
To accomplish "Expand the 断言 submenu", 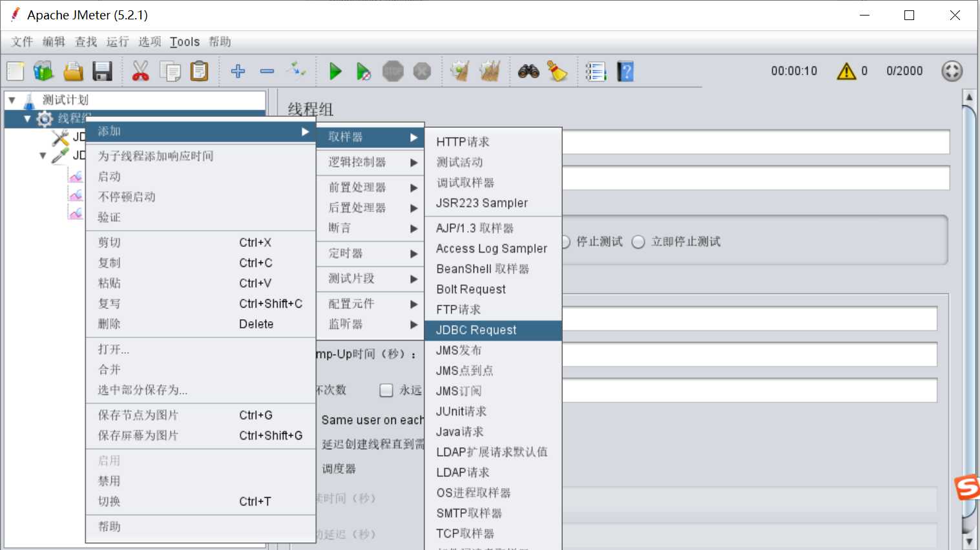I will point(370,228).
